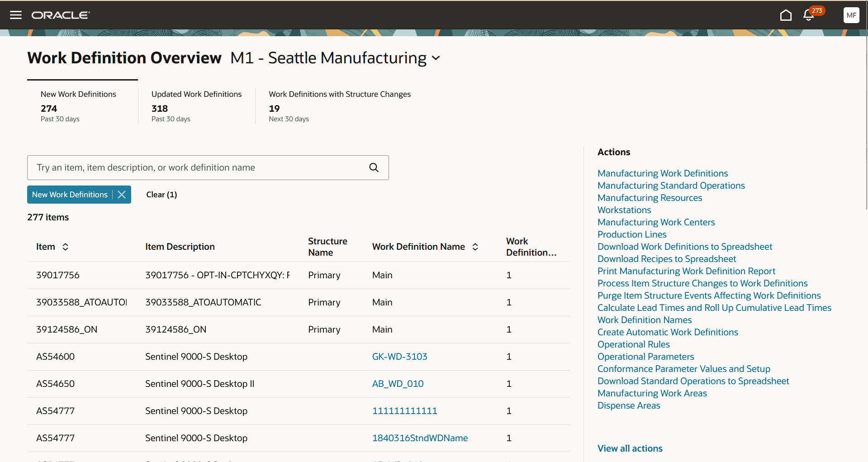Select item cell AS54600
Screen dimensions: 868x462
55,357
